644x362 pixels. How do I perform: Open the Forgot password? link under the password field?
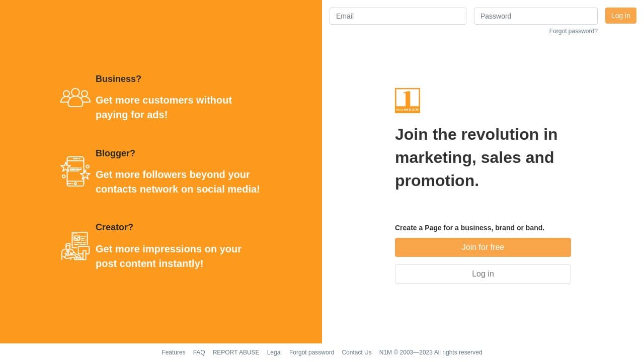(x=573, y=31)
